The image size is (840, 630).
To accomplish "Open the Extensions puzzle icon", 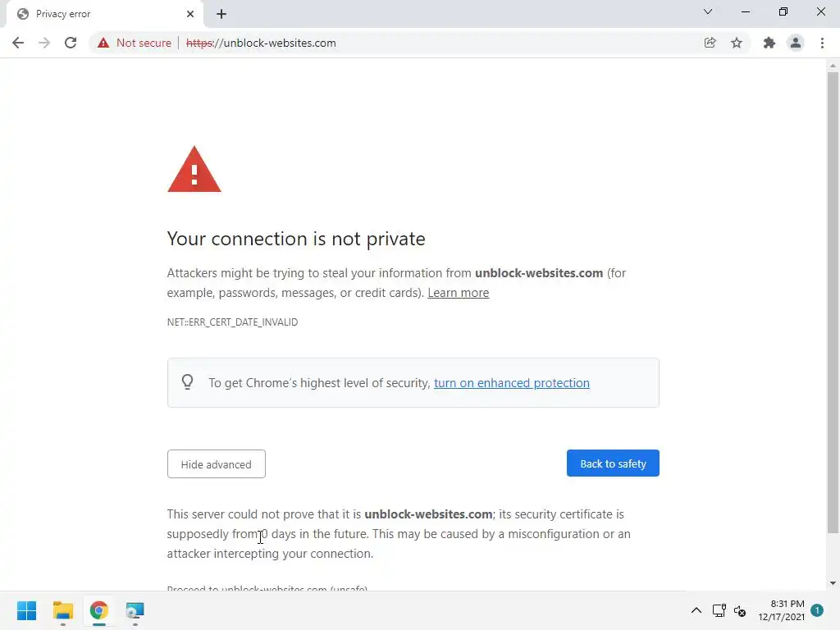I will coord(769,43).
